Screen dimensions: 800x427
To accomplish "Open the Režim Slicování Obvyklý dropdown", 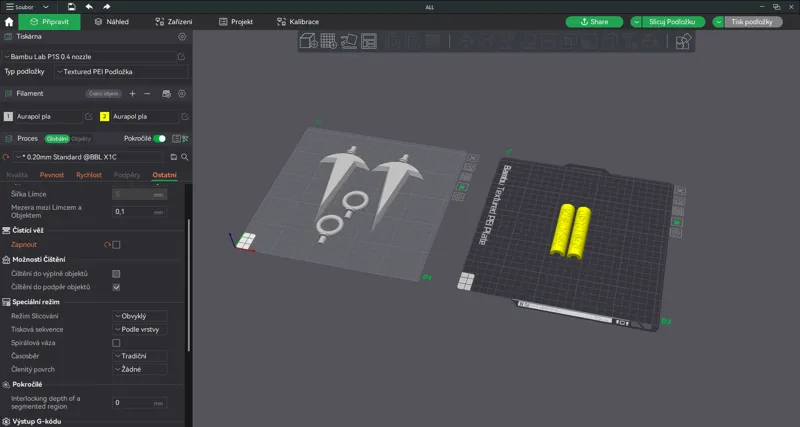I will pyautogui.click(x=139, y=316).
